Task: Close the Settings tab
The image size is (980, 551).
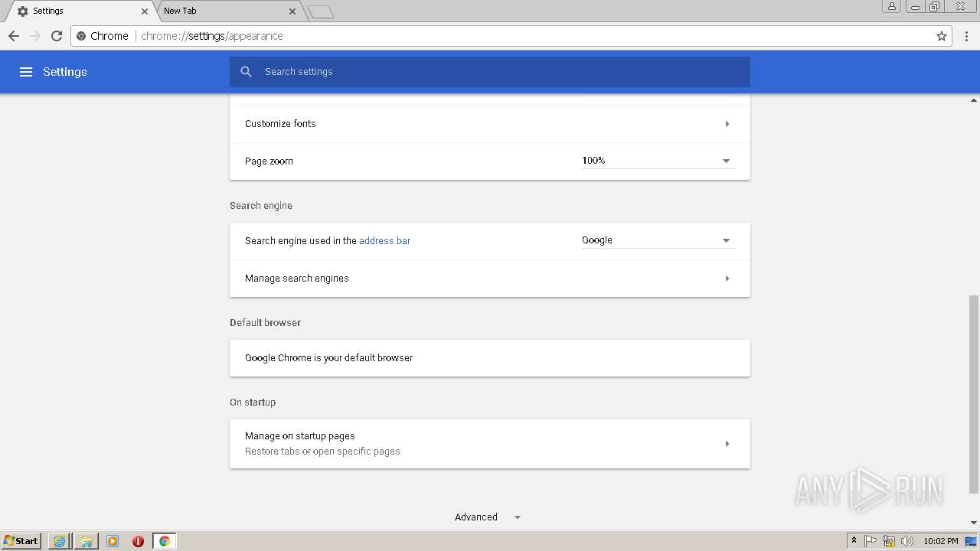Action: point(145,11)
